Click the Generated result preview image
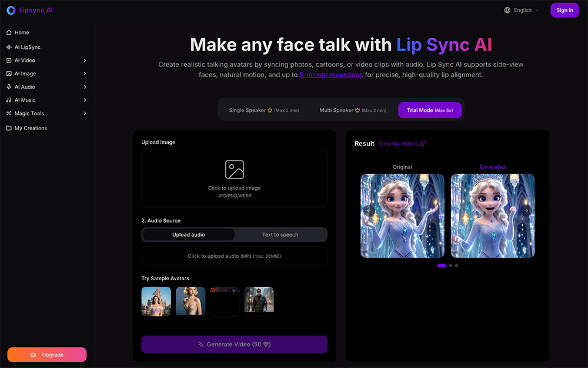The image size is (588, 368). 492,216
